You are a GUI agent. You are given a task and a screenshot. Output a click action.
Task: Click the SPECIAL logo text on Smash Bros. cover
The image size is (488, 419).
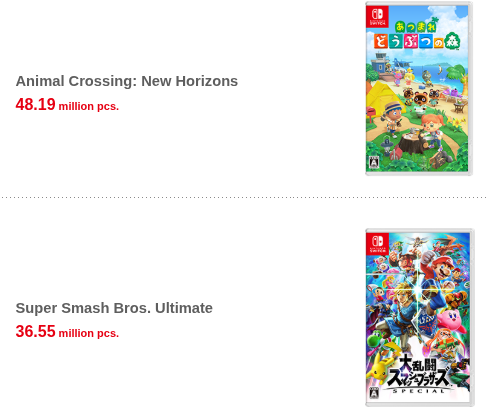(419, 391)
